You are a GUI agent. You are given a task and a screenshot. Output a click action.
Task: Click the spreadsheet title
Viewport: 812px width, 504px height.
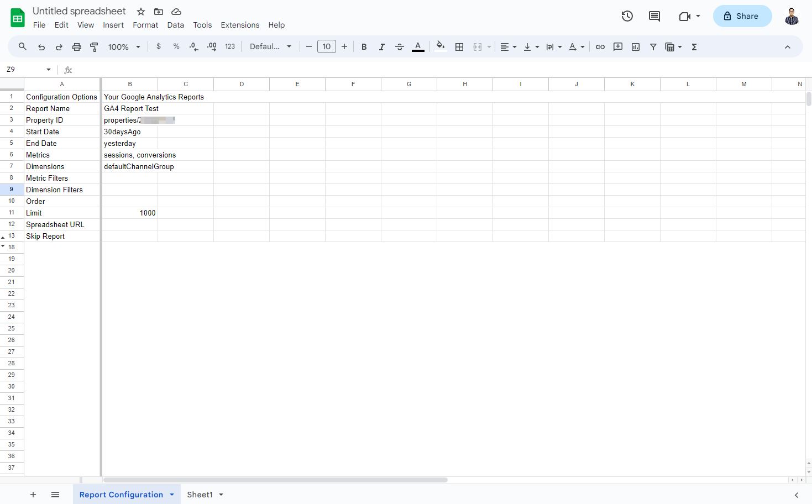tap(79, 11)
